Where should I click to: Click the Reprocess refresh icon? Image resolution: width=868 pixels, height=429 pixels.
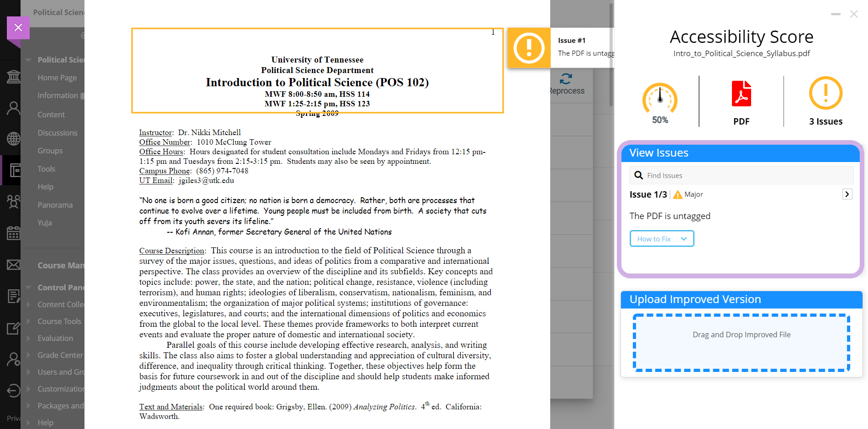point(566,79)
